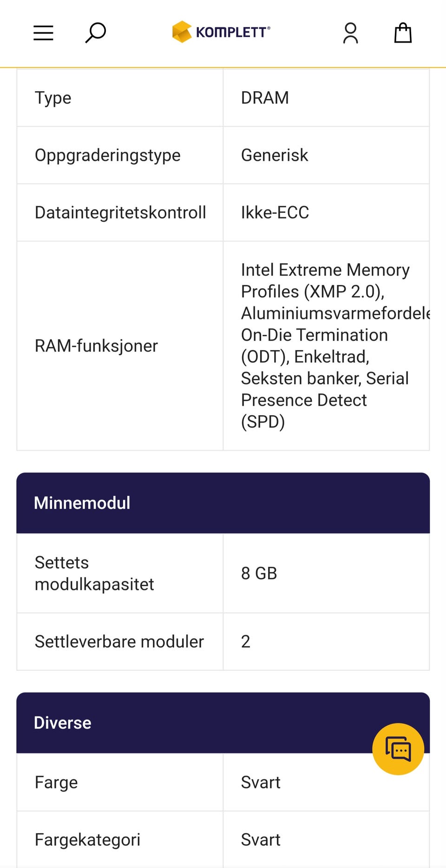Click the DRAM value cell
Viewport: 446px width, 868px height.
[x=265, y=98]
